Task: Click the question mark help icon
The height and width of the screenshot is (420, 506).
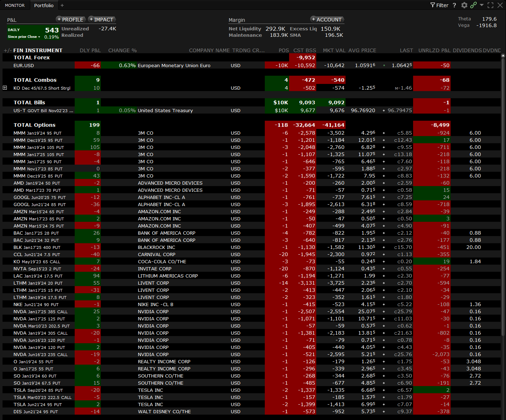Action: [x=454, y=5]
